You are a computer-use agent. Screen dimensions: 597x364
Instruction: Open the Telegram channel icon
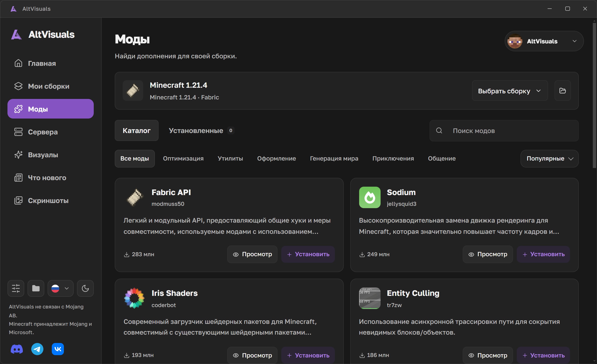(37, 349)
